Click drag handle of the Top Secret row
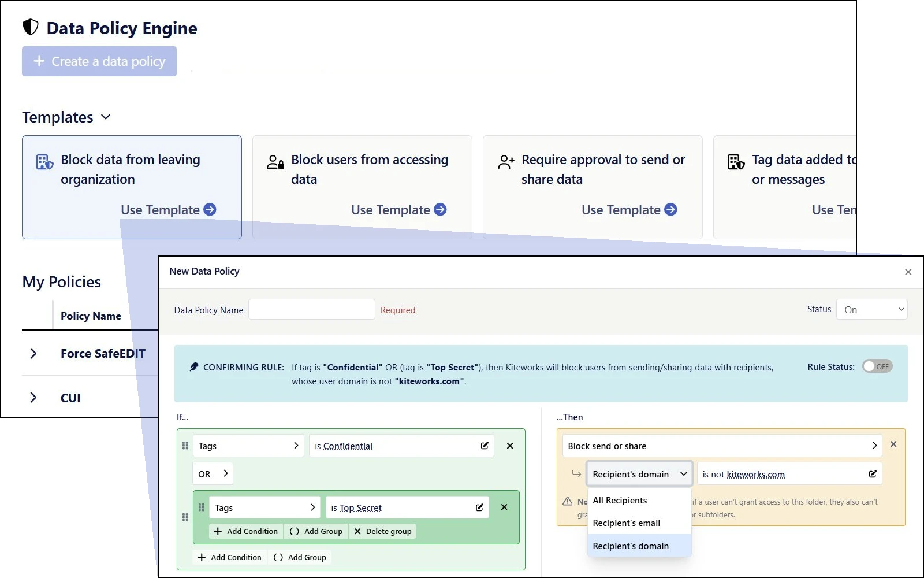 (x=202, y=507)
